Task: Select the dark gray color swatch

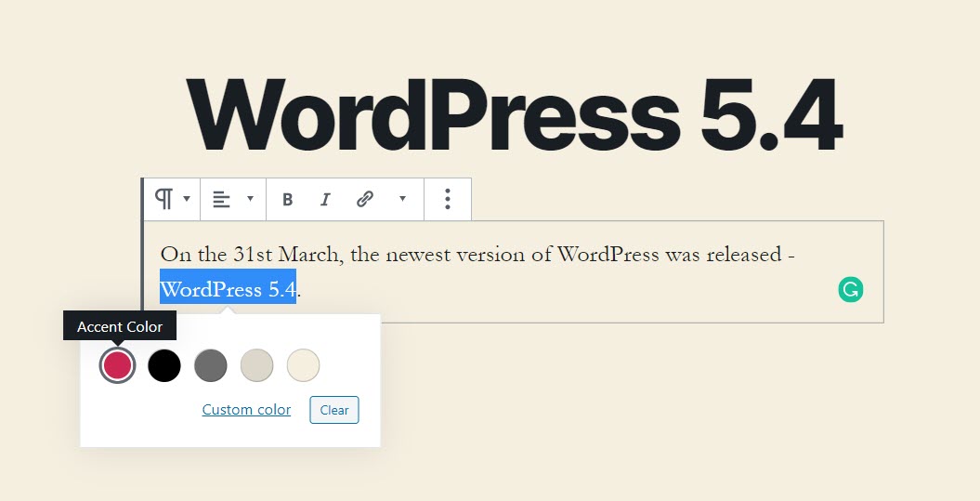Action: click(x=211, y=365)
